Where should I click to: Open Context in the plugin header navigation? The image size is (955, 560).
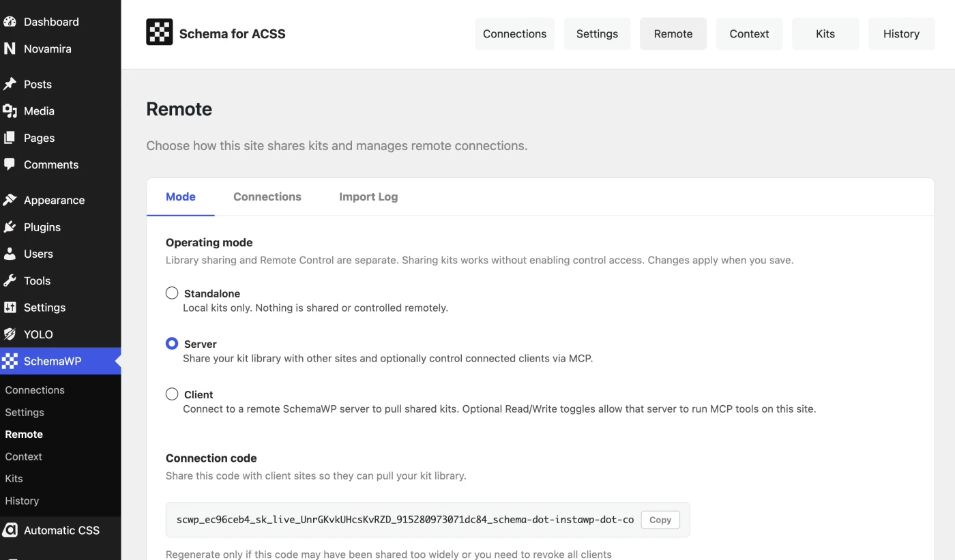pos(749,34)
